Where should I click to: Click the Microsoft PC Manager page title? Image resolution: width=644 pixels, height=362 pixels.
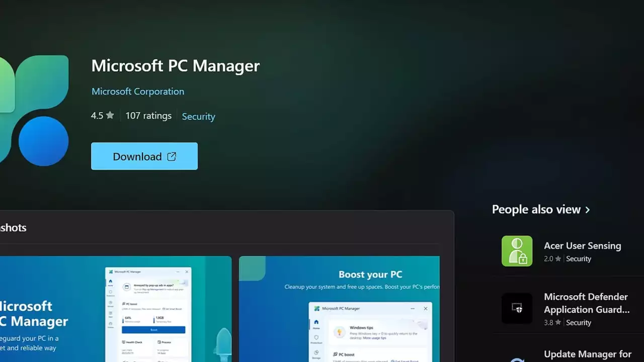pyautogui.click(x=176, y=66)
